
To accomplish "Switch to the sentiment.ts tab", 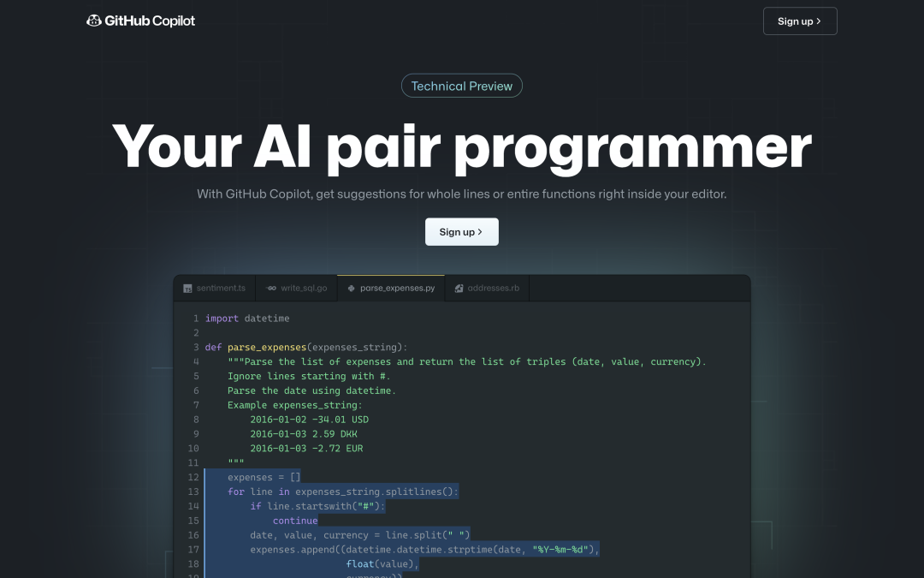I will point(216,288).
